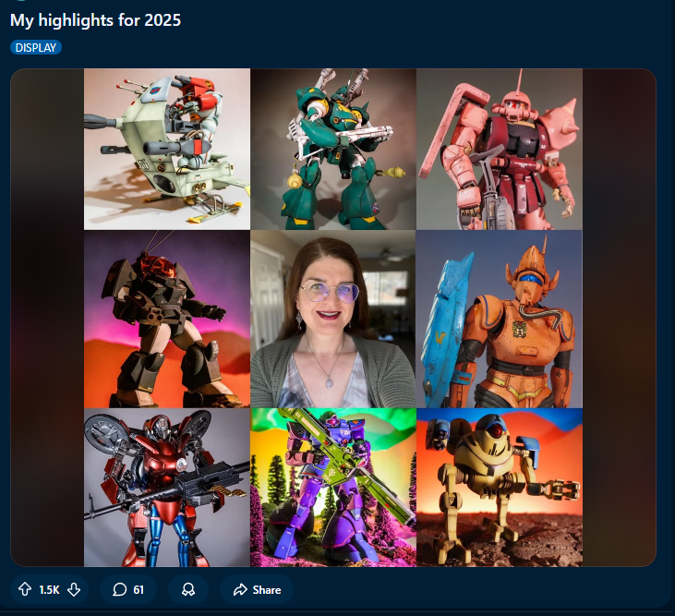This screenshot has width=675, height=616.
Task: Click the Share button
Action: [257, 589]
